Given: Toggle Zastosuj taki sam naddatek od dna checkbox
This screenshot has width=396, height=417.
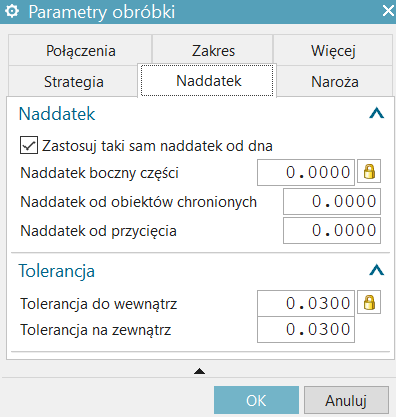Looking at the screenshot, I should tap(29, 145).
